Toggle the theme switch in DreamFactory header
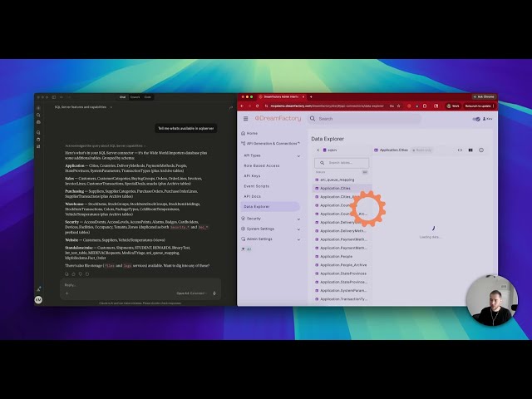The width and height of the screenshot is (532, 399). 476,119
